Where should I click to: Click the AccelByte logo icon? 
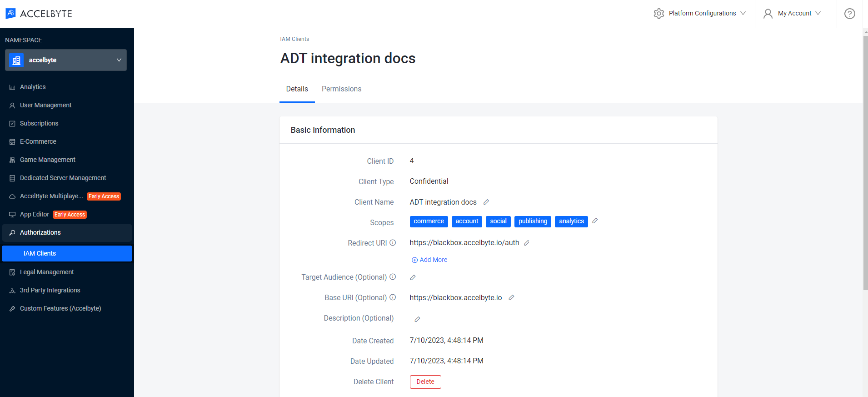click(10, 13)
